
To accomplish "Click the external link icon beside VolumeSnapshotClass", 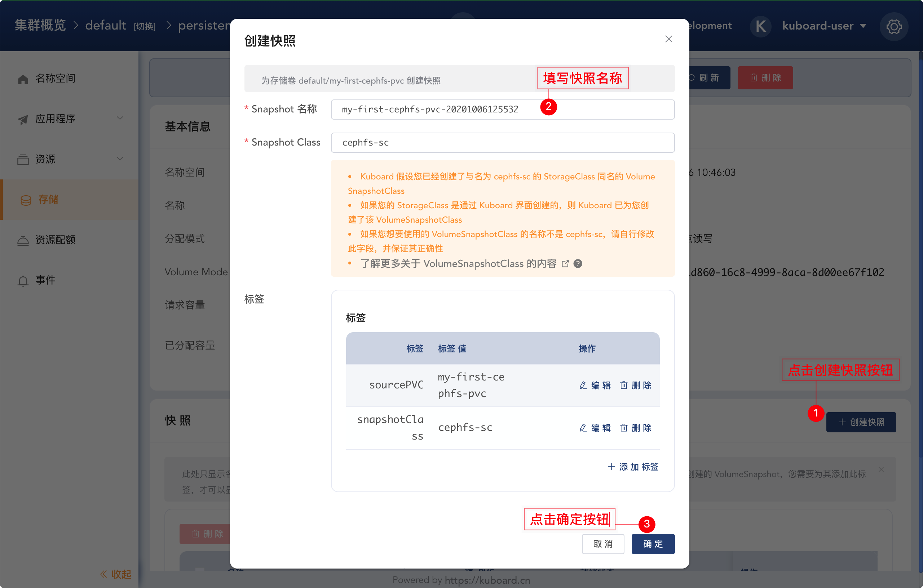I will 565,264.
